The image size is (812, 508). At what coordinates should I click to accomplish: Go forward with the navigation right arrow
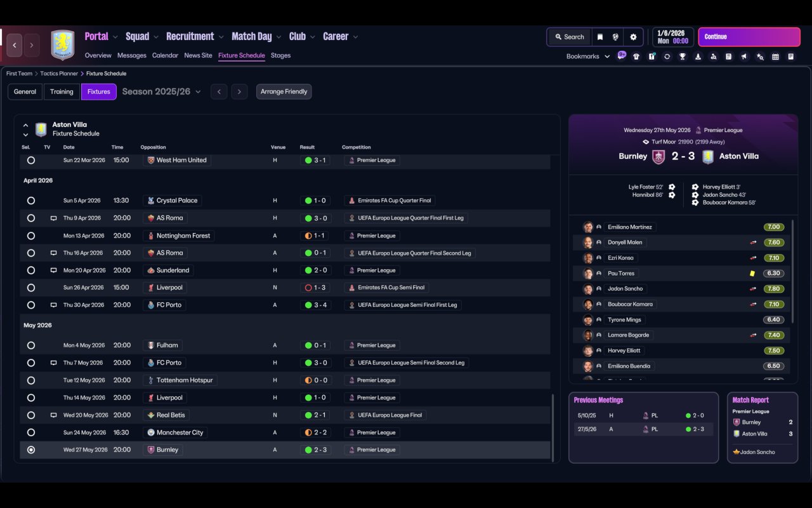[31, 45]
